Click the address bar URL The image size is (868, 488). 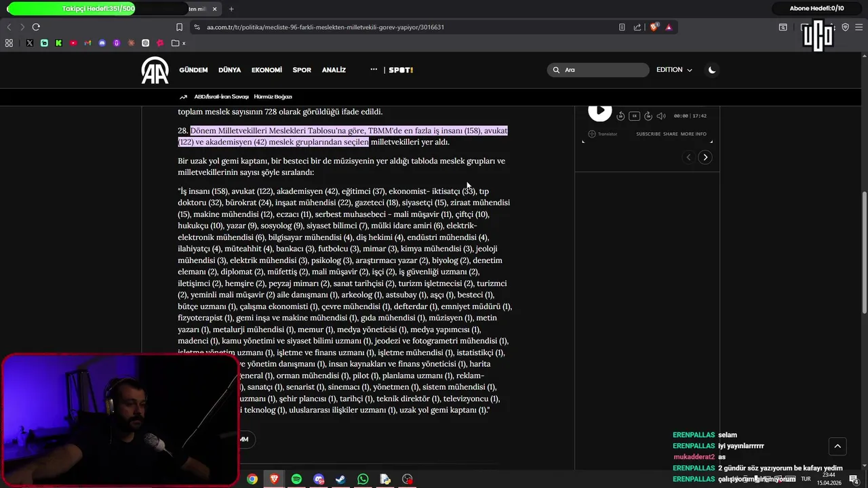[x=325, y=27]
